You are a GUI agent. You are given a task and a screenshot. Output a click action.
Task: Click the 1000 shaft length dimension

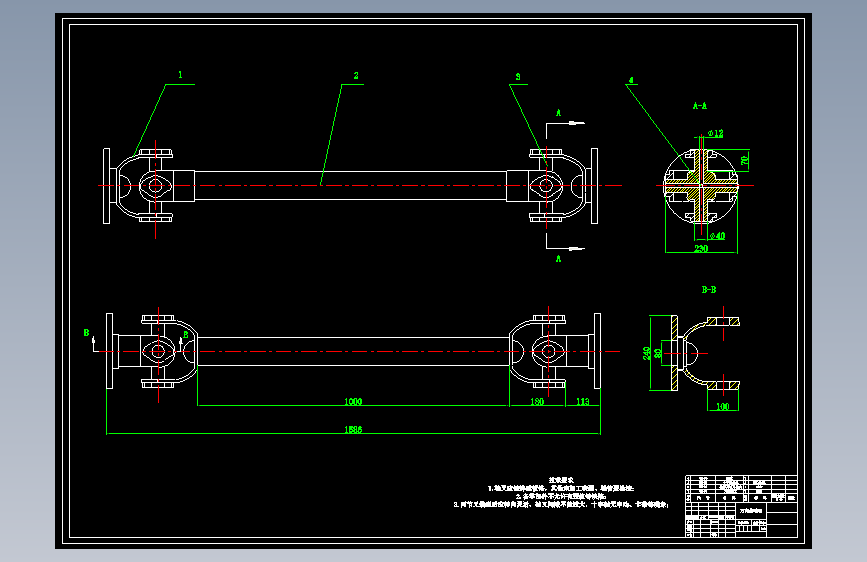pos(353,402)
